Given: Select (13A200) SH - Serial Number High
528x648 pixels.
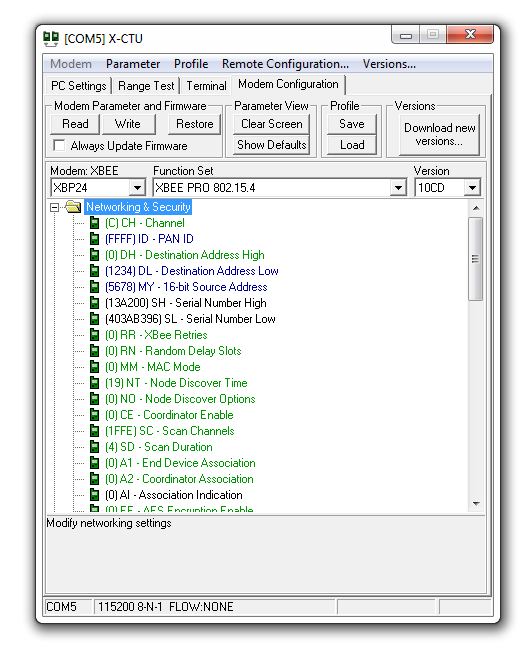Looking at the screenshot, I should pyautogui.click(x=186, y=303).
